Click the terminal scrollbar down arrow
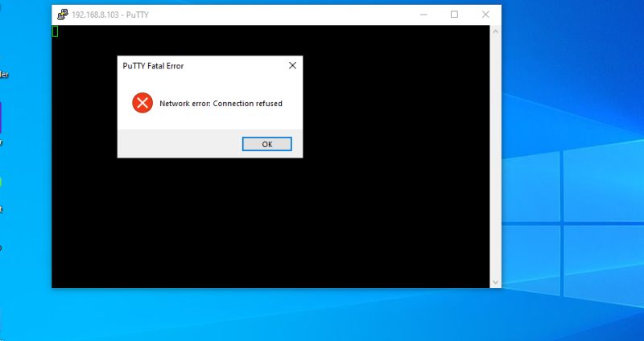This screenshot has width=644, height=341. pyautogui.click(x=495, y=282)
